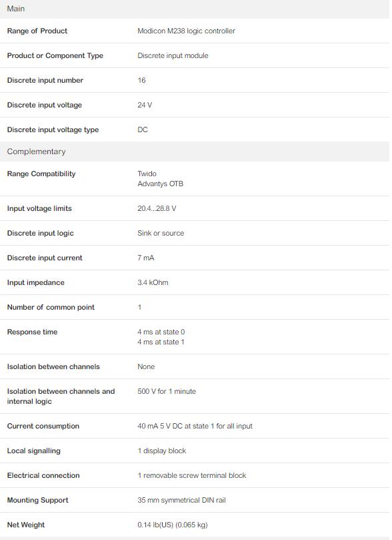This screenshot has height=540, width=392.
Task: Select the 20.4...28.8 V limits value
Action: point(157,208)
